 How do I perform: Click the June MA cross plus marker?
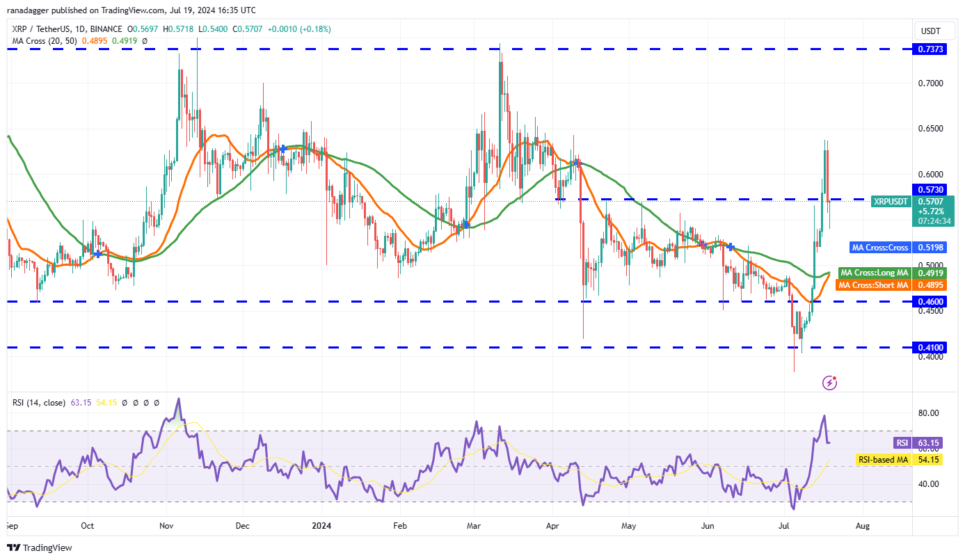[731, 247]
